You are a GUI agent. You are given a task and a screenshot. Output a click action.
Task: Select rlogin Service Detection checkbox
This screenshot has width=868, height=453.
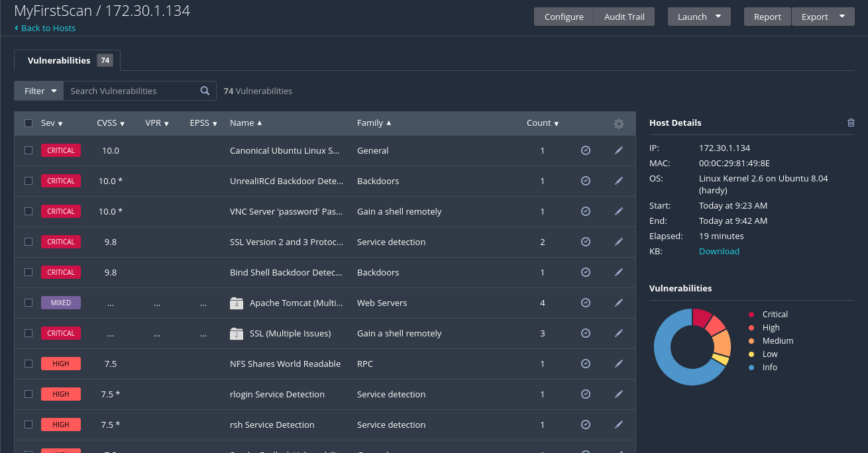[28, 394]
